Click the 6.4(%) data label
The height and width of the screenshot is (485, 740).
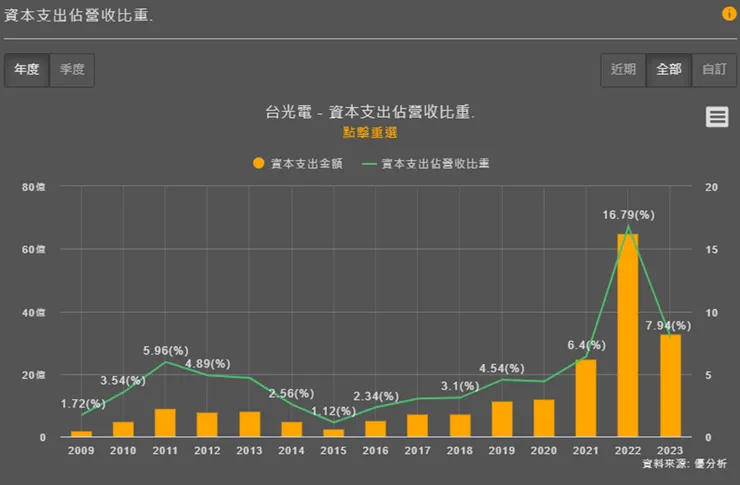coord(586,345)
